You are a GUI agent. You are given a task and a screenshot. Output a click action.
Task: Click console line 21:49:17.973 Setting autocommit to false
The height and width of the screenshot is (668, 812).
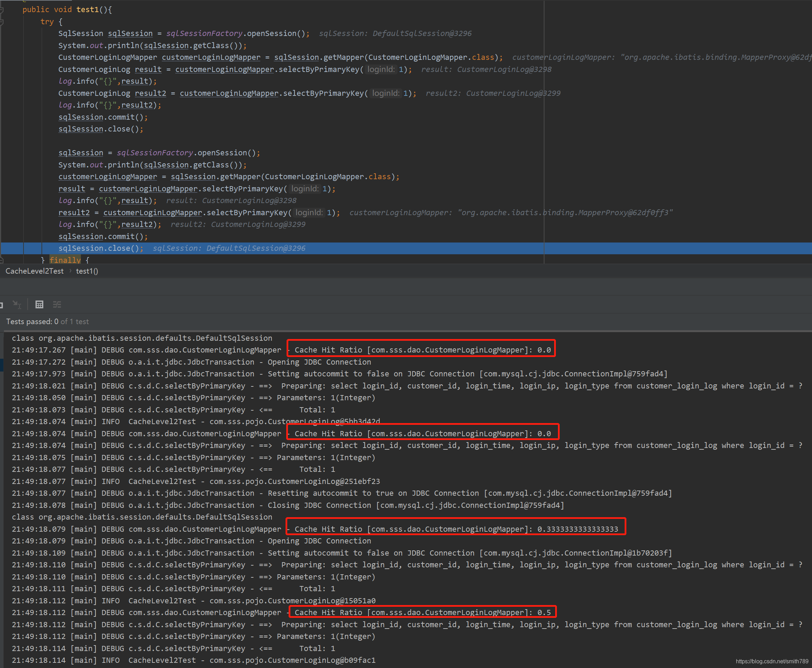(339, 374)
